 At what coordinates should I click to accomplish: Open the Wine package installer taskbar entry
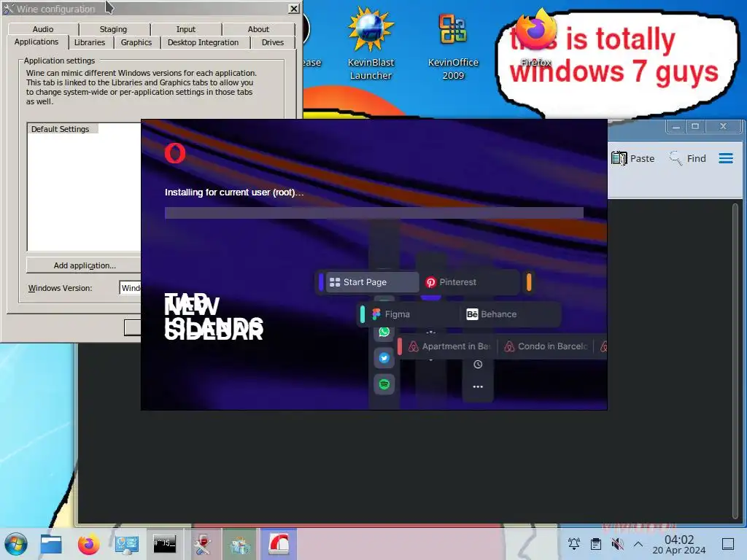pyautogui.click(x=241, y=544)
